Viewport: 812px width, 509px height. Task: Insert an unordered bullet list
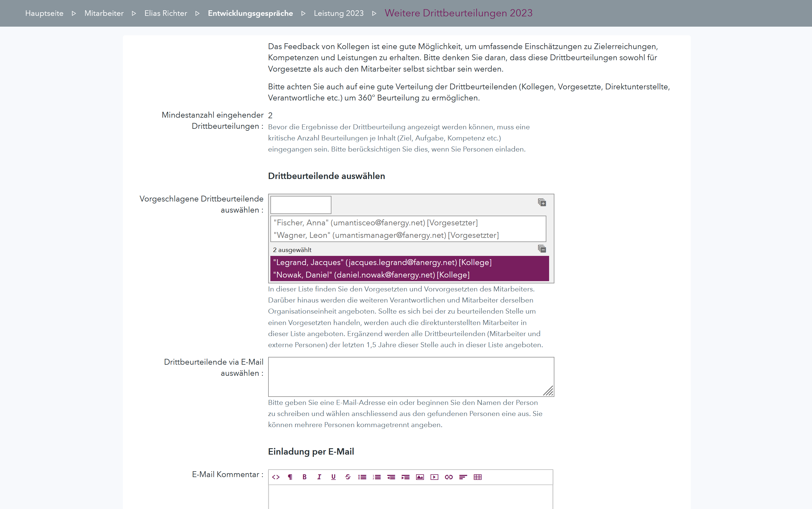[x=362, y=477]
